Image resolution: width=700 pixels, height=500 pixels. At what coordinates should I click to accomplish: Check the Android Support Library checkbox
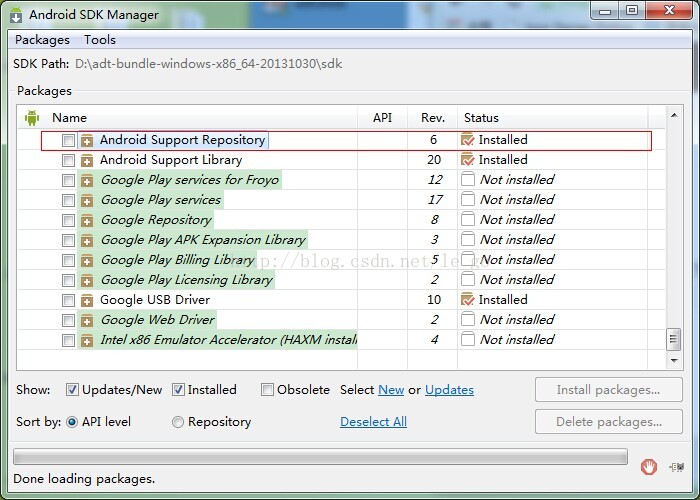[68, 160]
